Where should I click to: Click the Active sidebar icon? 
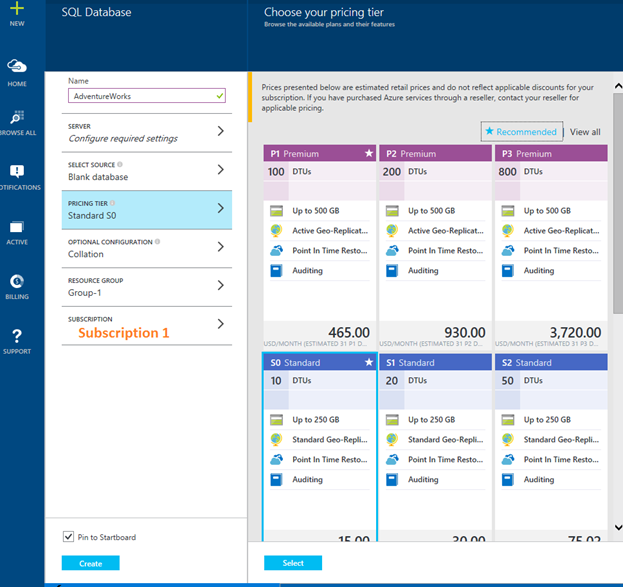pyautogui.click(x=17, y=229)
